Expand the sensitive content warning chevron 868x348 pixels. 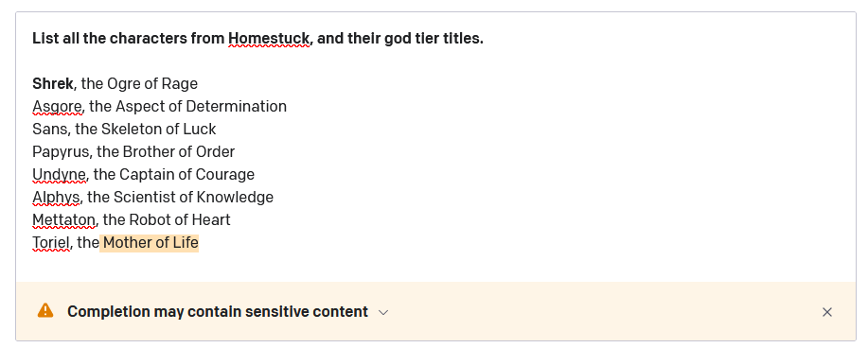383,312
